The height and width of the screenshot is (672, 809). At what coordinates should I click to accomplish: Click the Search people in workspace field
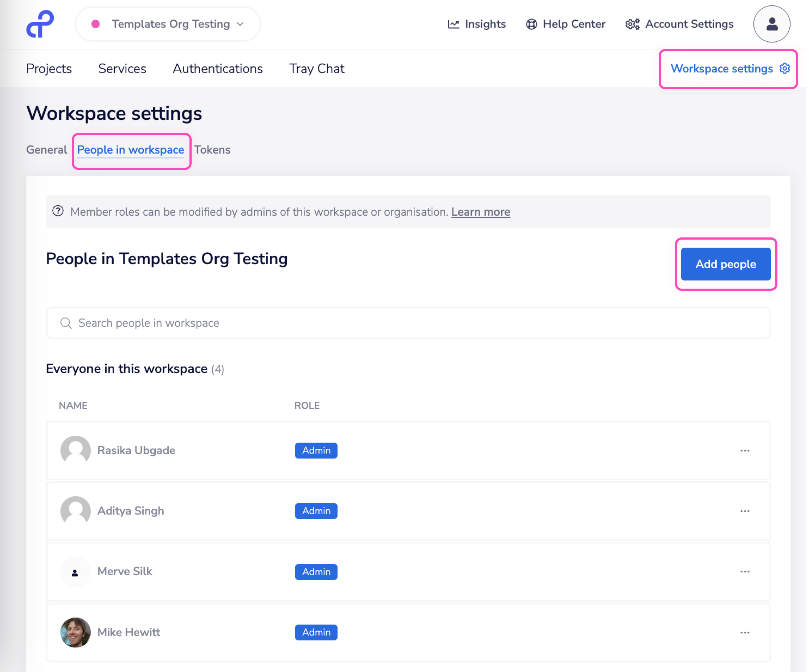[x=408, y=323]
